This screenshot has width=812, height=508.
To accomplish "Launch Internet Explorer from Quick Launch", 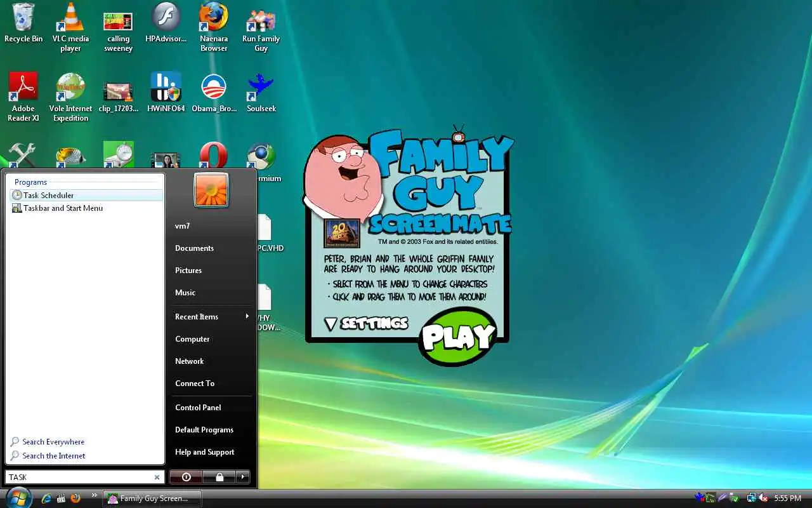I will tap(46, 498).
